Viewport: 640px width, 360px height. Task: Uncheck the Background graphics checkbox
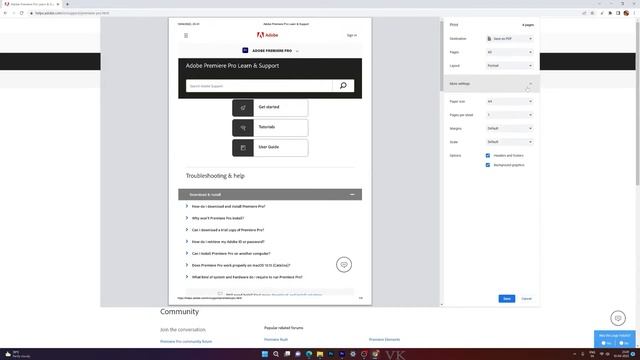[488, 165]
